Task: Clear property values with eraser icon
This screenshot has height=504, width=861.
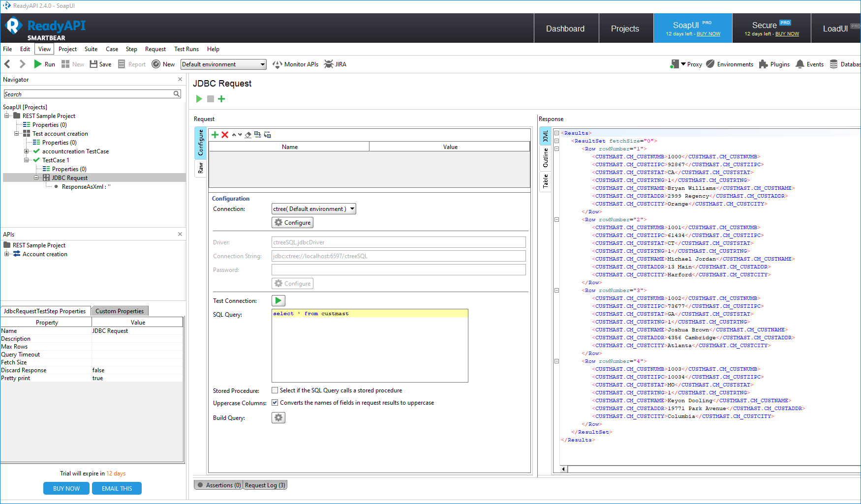Action: pos(248,135)
